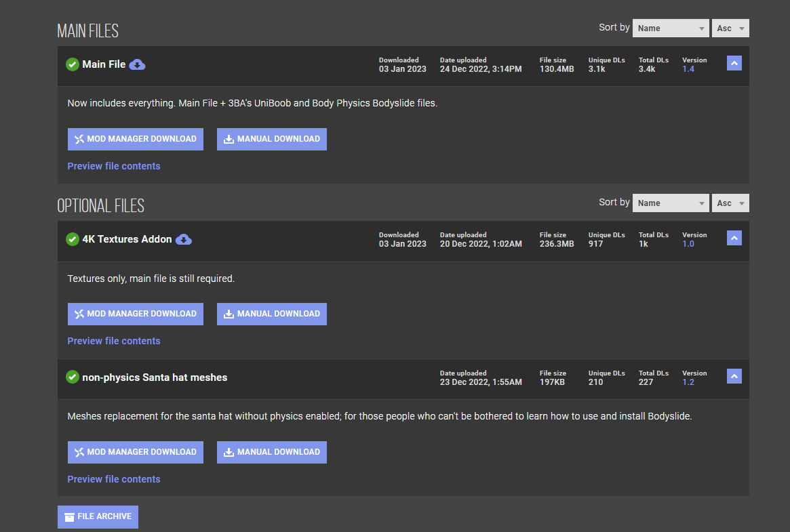The image size is (790, 532).
Task: Click the 'Textures only, main file is still required' description
Action: (151, 279)
